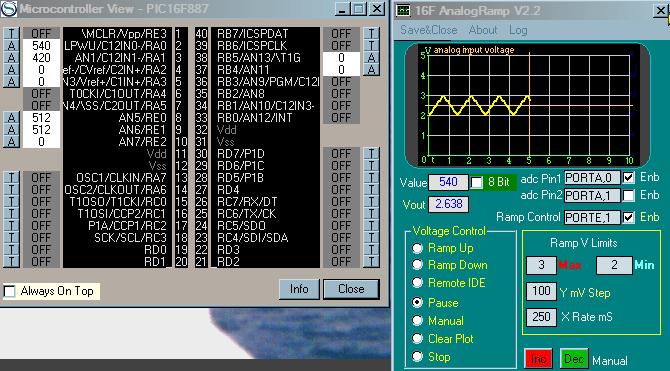
Task: Click the T mode button for OSC1/CLKIN/RA7 pin 13
Action: 12,177
